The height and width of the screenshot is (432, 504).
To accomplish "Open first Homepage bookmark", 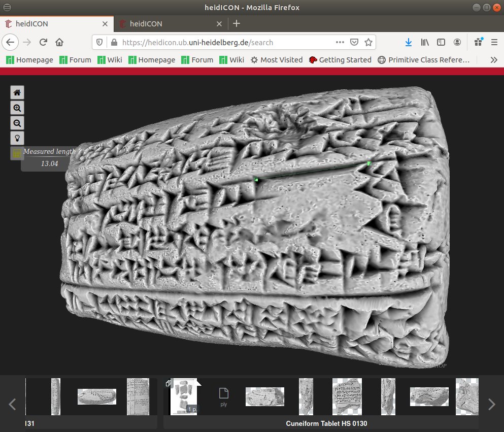I will coord(29,60).
